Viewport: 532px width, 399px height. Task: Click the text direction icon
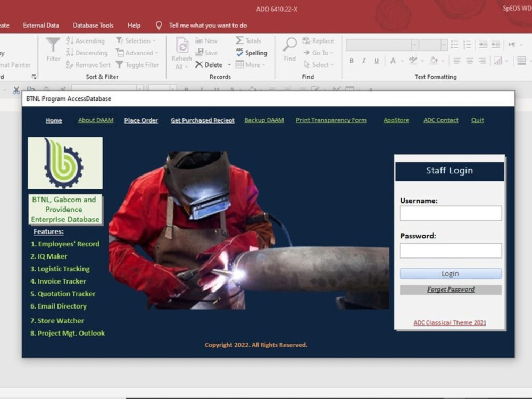click(x=512, y=45)
